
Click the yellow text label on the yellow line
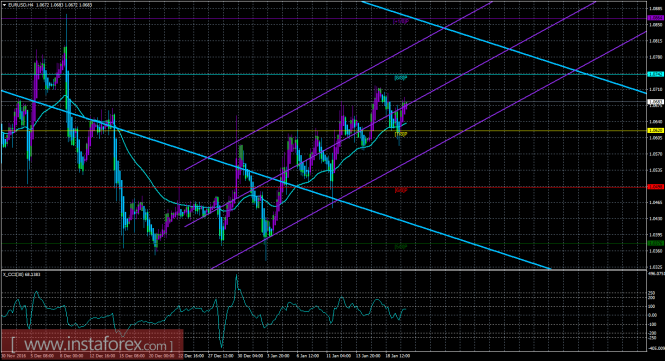(x=401, y=134)
